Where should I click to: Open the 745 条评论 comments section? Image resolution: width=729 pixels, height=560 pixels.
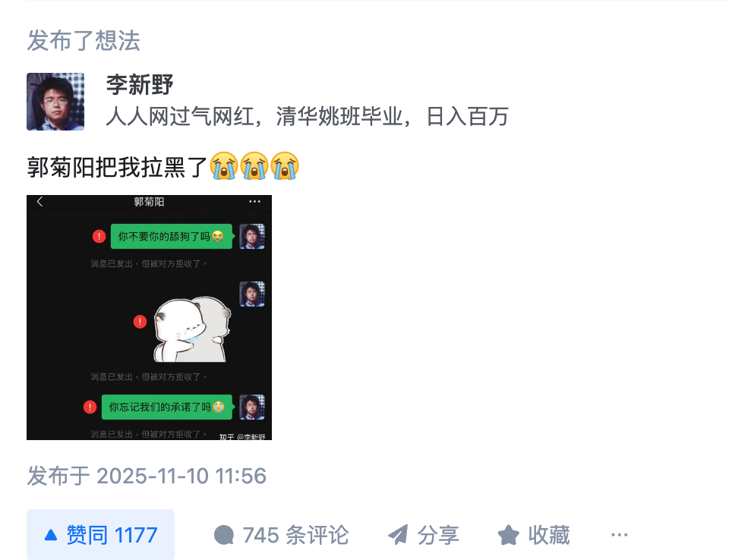point(281,535)
